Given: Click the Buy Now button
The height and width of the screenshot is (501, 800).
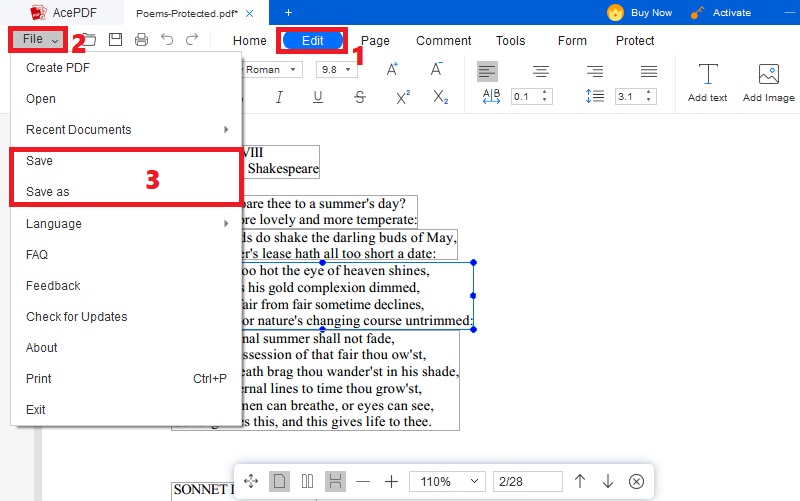Looking at the screenshot, I should [639, 12].
